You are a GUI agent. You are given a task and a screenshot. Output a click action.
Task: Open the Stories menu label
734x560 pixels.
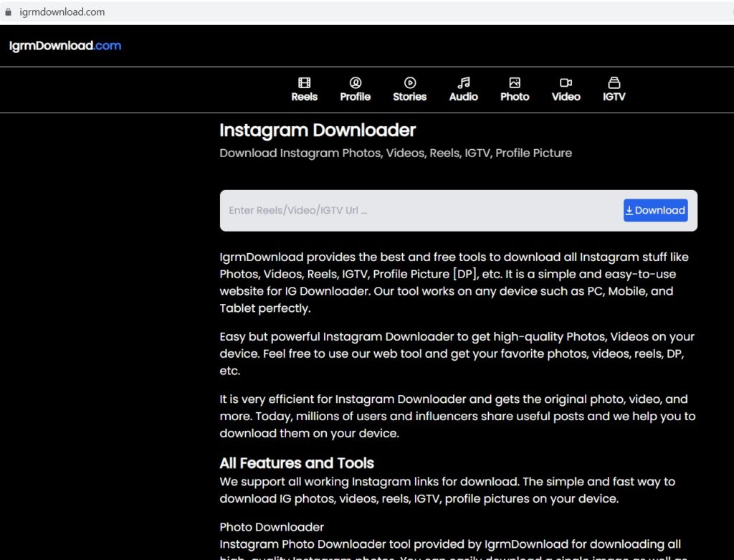click(409, 97)
